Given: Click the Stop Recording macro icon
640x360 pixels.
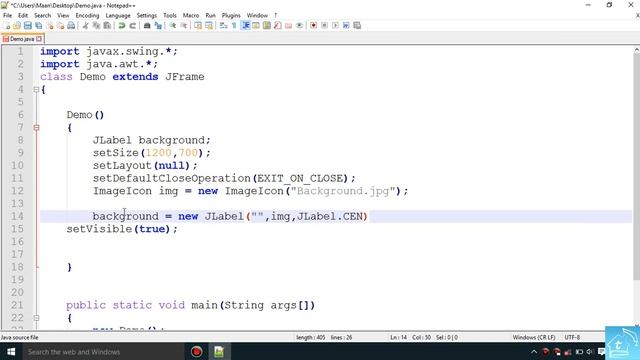Looking at the screenshot, I should click(324, 25).
